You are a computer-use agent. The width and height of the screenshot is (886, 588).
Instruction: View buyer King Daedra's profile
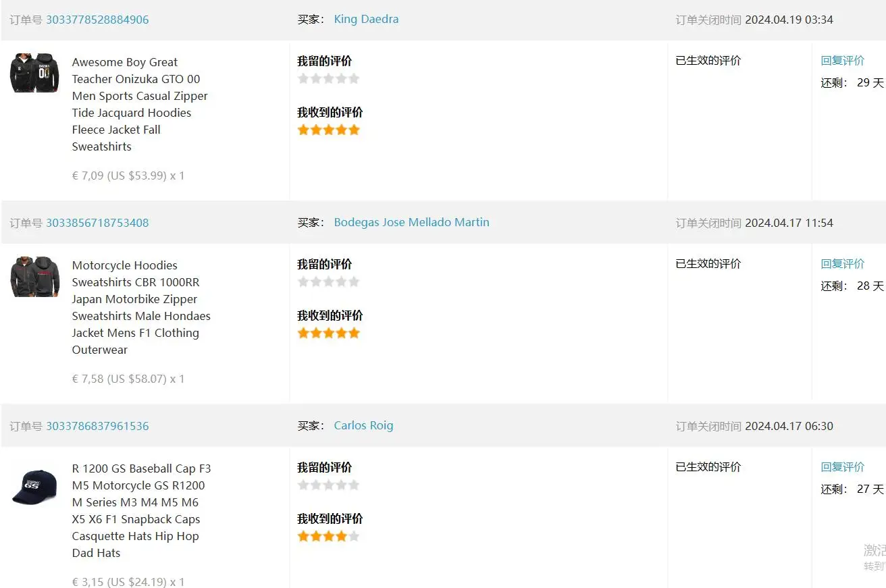pos(366,19)
